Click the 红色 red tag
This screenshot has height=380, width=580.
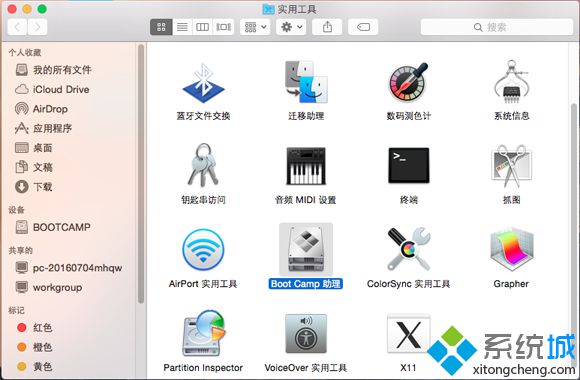[x=35, y=327]
